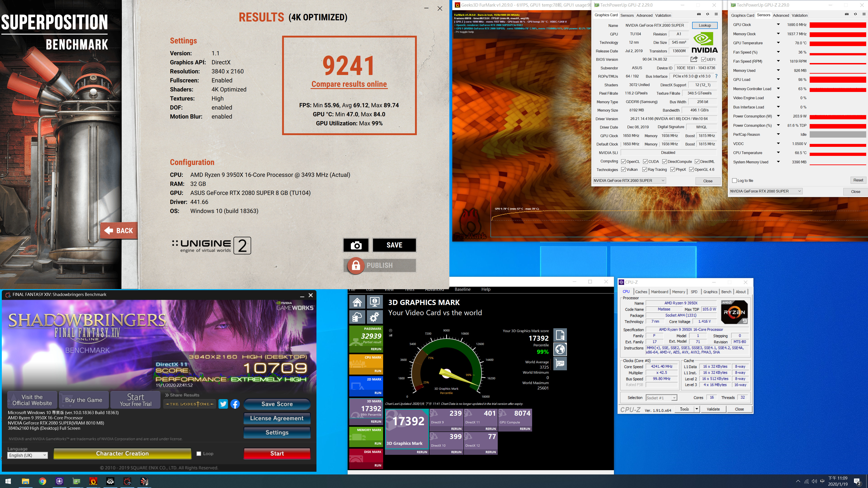Open Memory tab in CPU-Z

[678, 292]
